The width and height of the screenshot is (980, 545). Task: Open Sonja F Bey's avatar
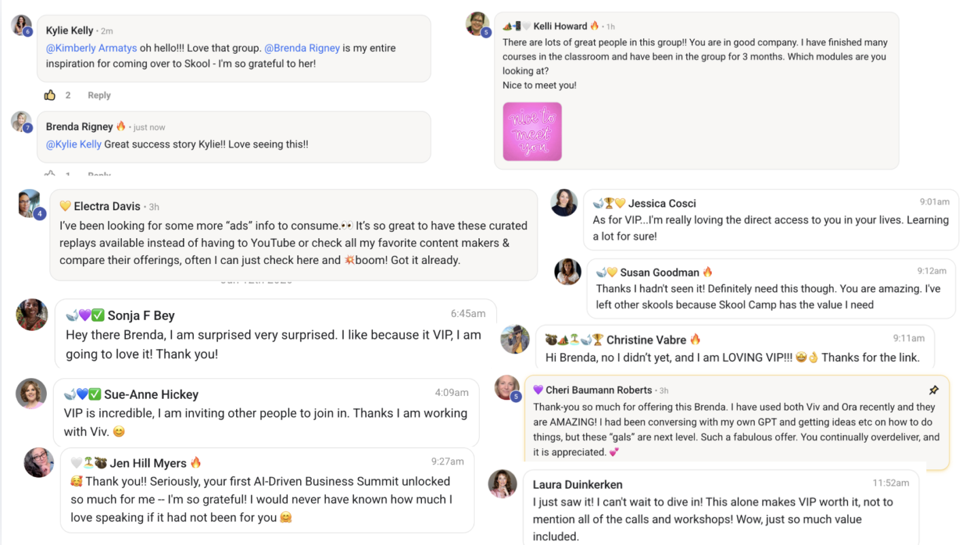[x=32, y=314]
